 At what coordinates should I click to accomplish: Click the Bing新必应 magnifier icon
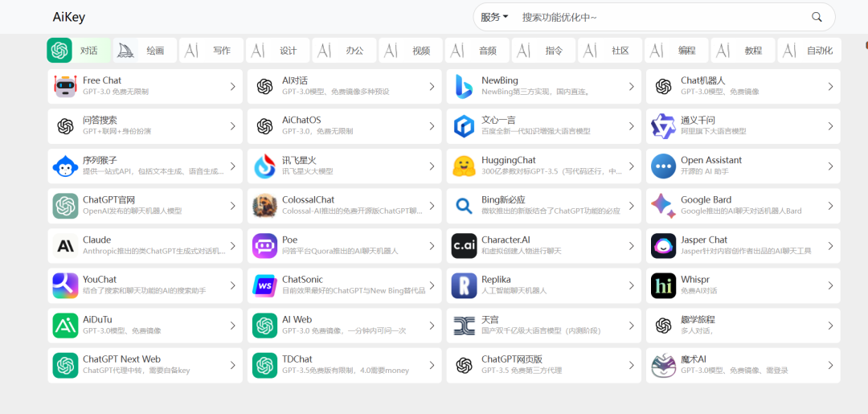[x=464, y=206]
